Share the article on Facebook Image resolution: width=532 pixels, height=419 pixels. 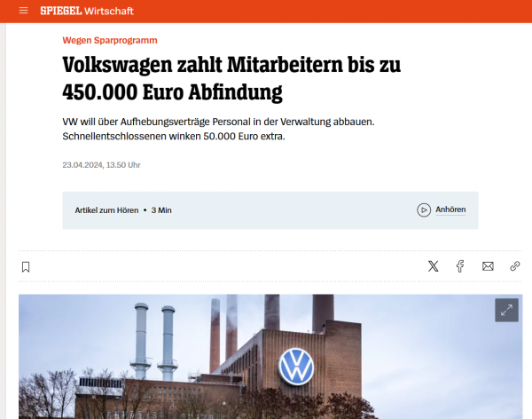(x=460, y=266)
